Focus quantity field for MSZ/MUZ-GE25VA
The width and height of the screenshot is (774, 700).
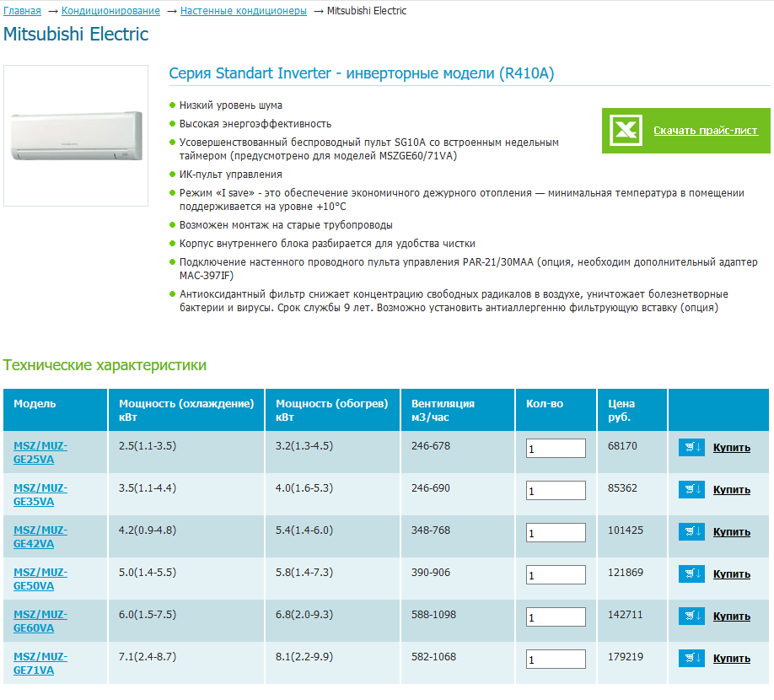555,449
